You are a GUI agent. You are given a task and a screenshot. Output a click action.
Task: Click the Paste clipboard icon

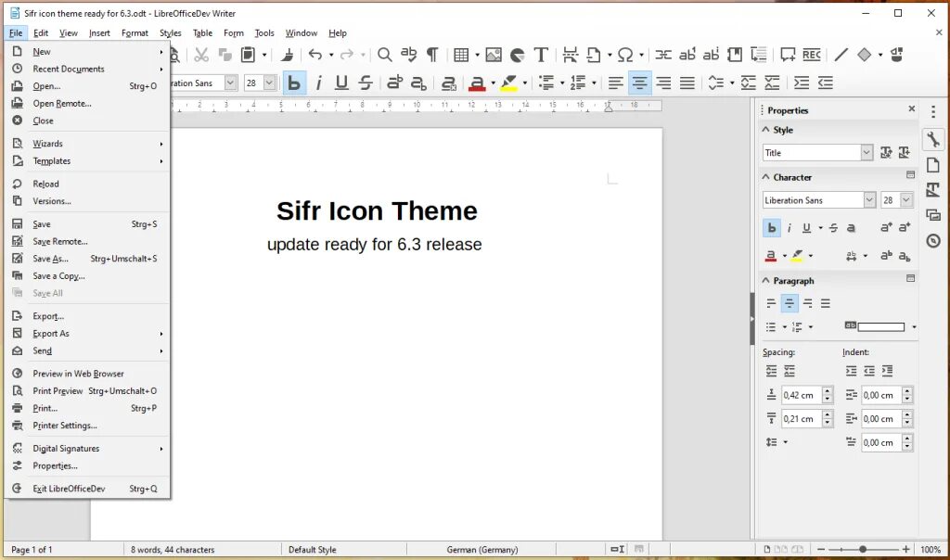pos(248,55)
